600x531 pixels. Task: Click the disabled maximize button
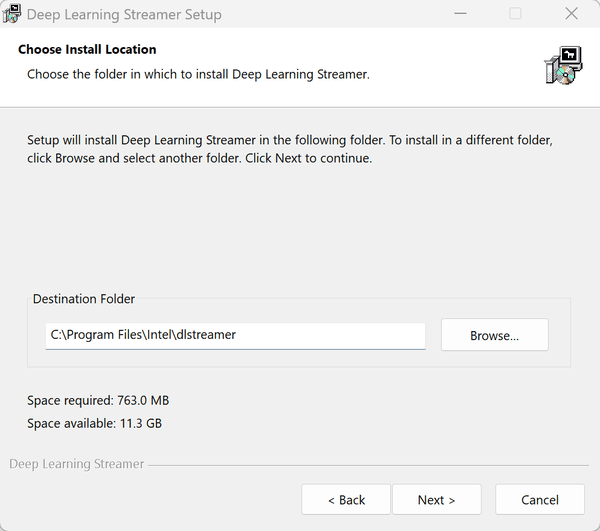[x=515, y=13]
